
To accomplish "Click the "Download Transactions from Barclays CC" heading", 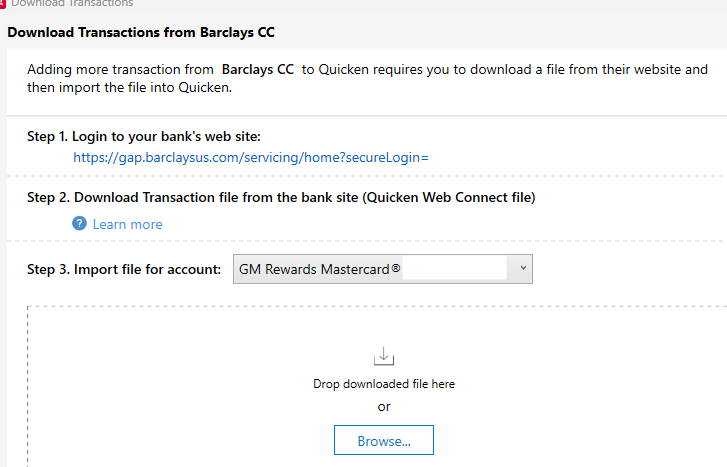I will 141,32.
